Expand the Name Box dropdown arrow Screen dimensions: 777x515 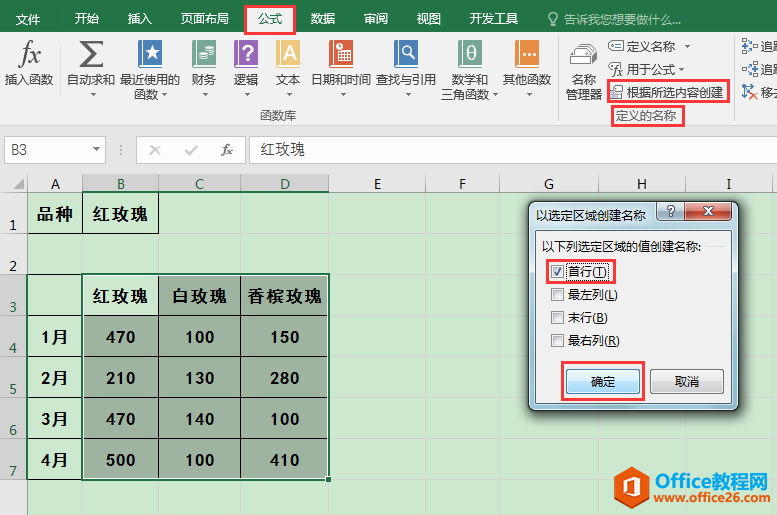coord(96,149)
